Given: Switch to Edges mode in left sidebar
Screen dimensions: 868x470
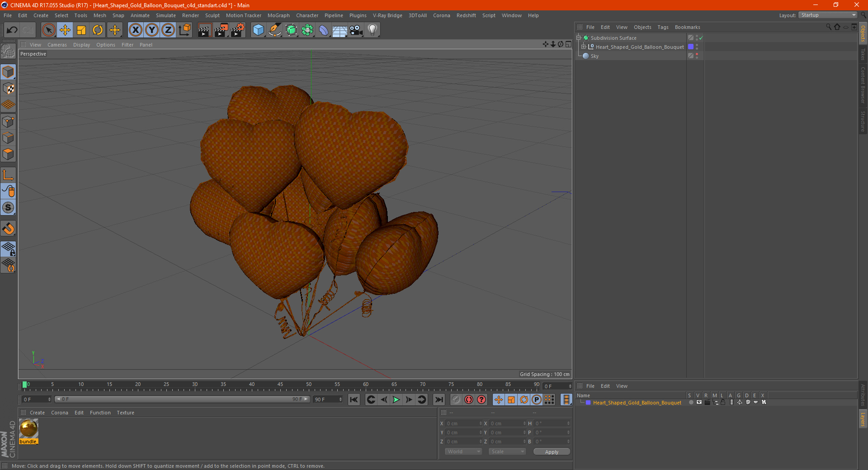Looking at the screenshot, I should (8, 138).
